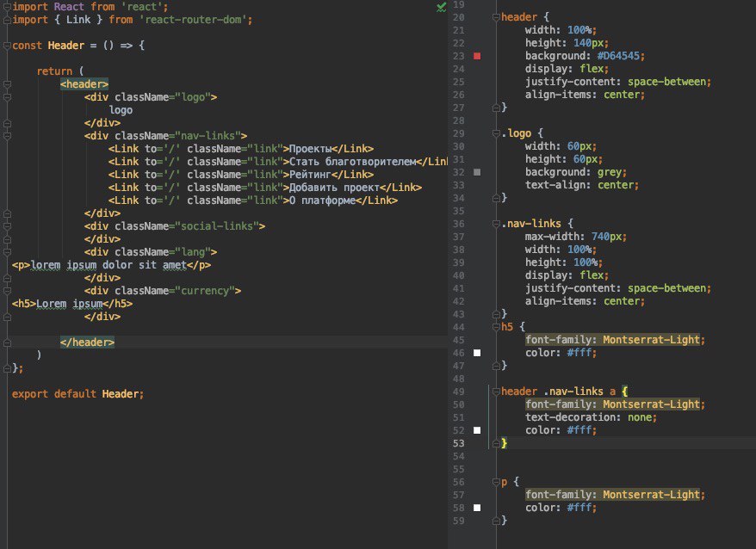
Task: Collapse the opening <header> JSX tag
Action: tap(7, 83)
